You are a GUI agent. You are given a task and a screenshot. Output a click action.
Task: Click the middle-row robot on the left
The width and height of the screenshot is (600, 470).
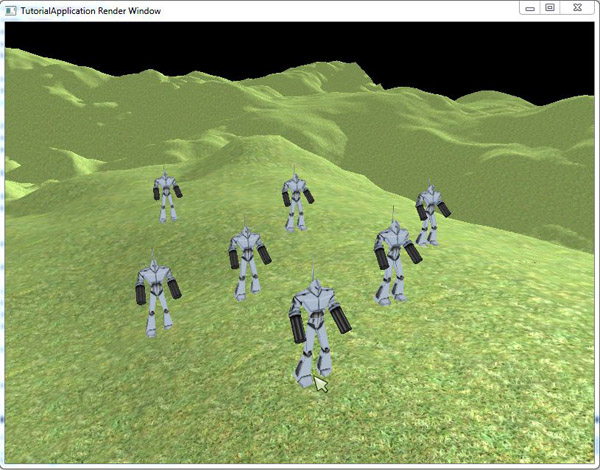pyautogui.click(x=246, y=260)
